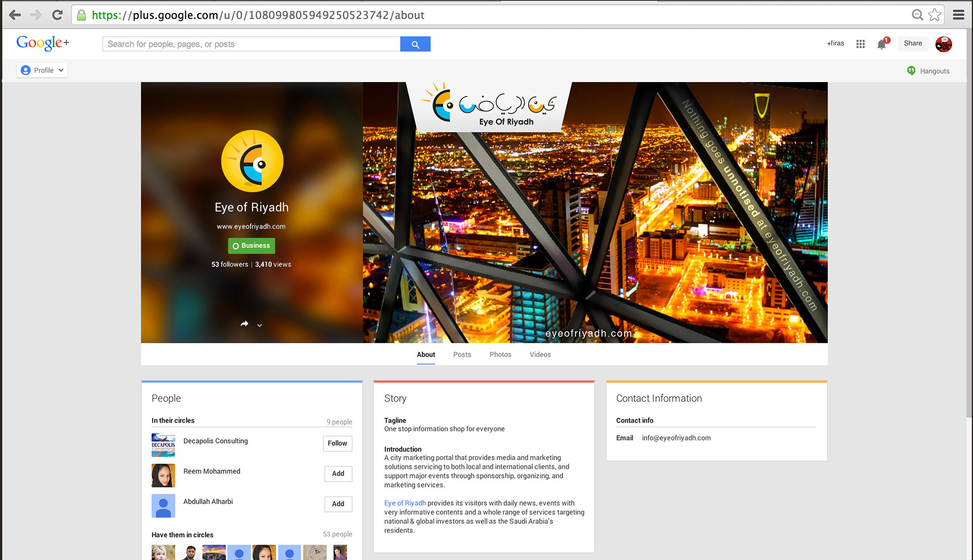
Task: Open the account avatar in the header
Action: pos(944,44)
